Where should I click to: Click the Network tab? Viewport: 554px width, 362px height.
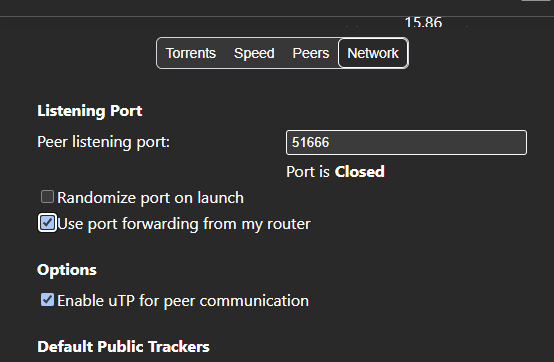pos(373,53)
